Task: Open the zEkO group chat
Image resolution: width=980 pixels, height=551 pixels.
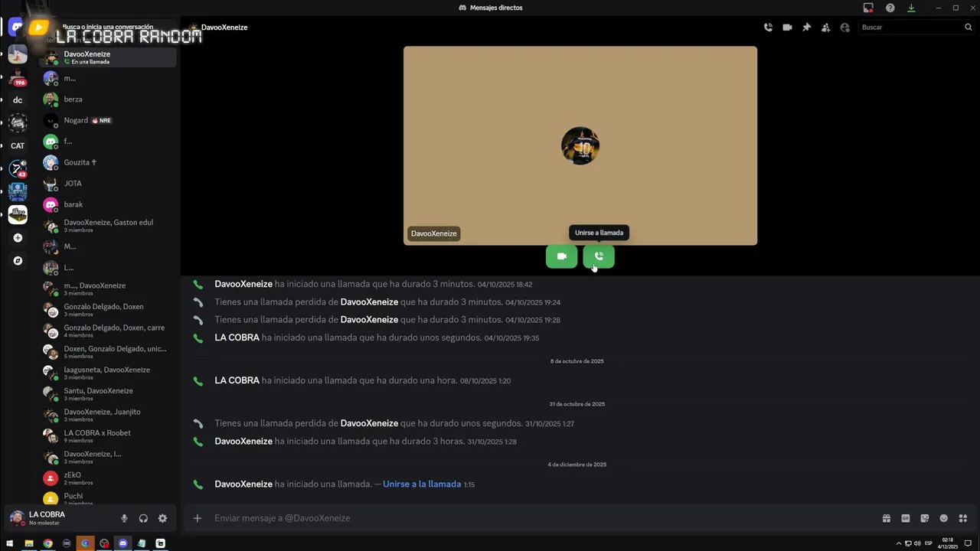Action: (108, 478)
